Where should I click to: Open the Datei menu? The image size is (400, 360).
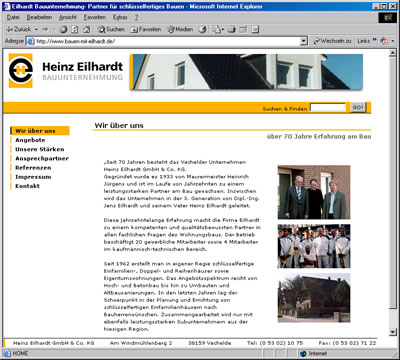(x=13, y=17)
